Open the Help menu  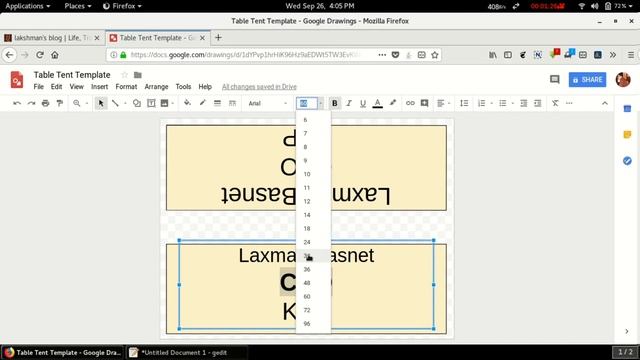(x=205, y=87)
